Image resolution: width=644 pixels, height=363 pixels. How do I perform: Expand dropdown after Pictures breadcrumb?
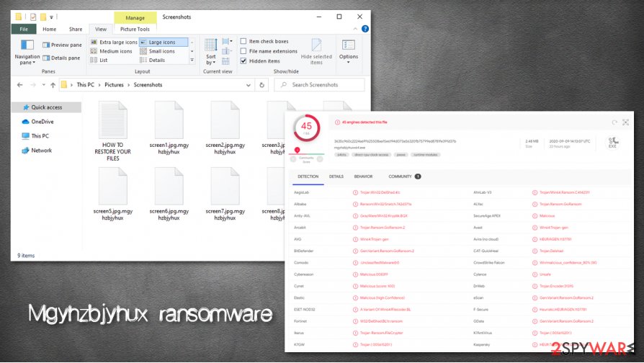point(128,84)
